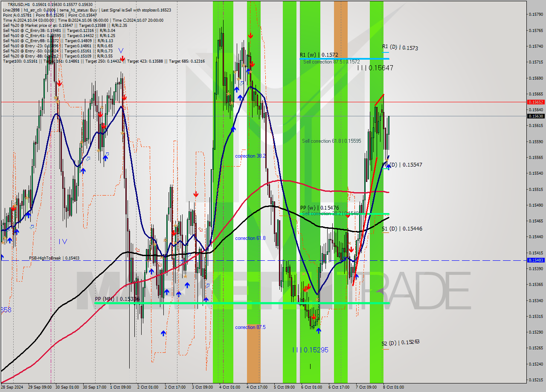The image size is (546, 392).
Task: Click the '4 Oct 01:00' time label
Action: pos(230,387)
